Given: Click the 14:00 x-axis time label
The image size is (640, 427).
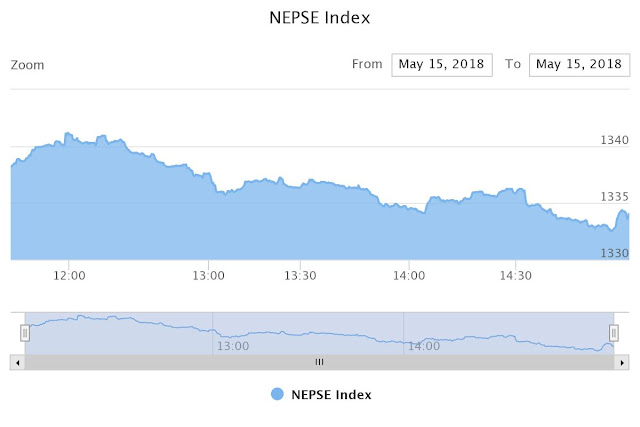Looking at the screenshot, I should (409, 276).
